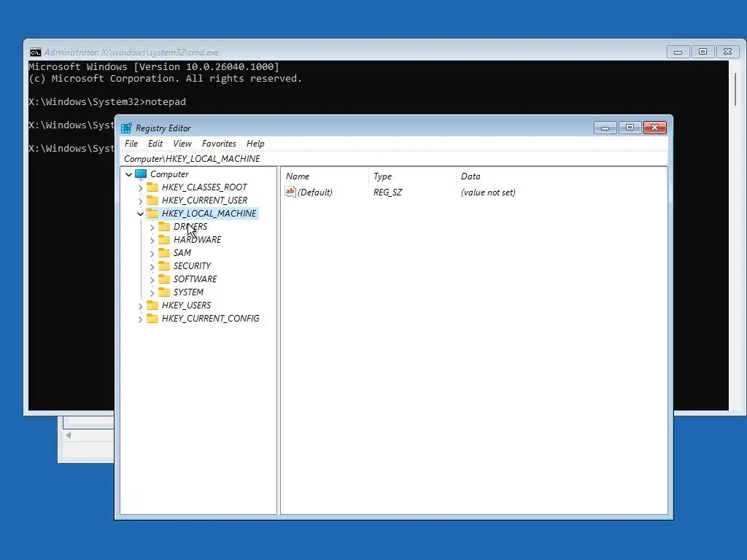Image resolution: width=747 pixels, height=560 pixels.
Task: Expand the HARDWARE key chevron
Action: 152,241
